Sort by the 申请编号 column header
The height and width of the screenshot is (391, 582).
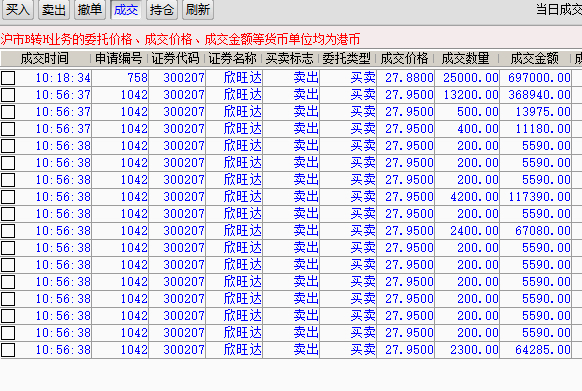[x=119, y=58]
